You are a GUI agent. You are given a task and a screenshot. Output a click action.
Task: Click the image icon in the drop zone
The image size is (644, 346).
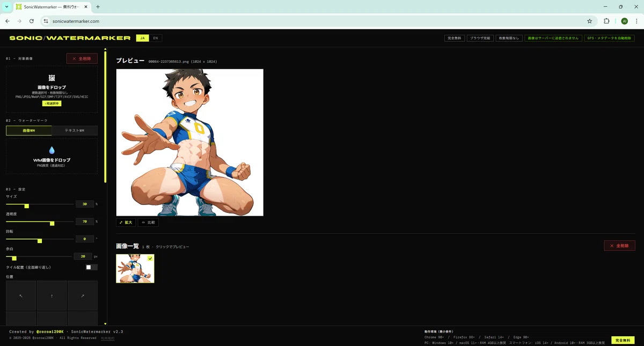point(52,78)
